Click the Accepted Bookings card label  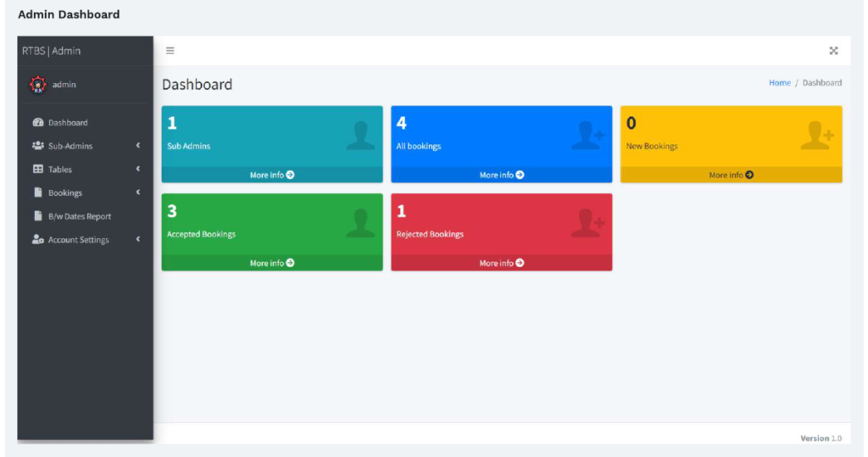click(x=202, y=234)
